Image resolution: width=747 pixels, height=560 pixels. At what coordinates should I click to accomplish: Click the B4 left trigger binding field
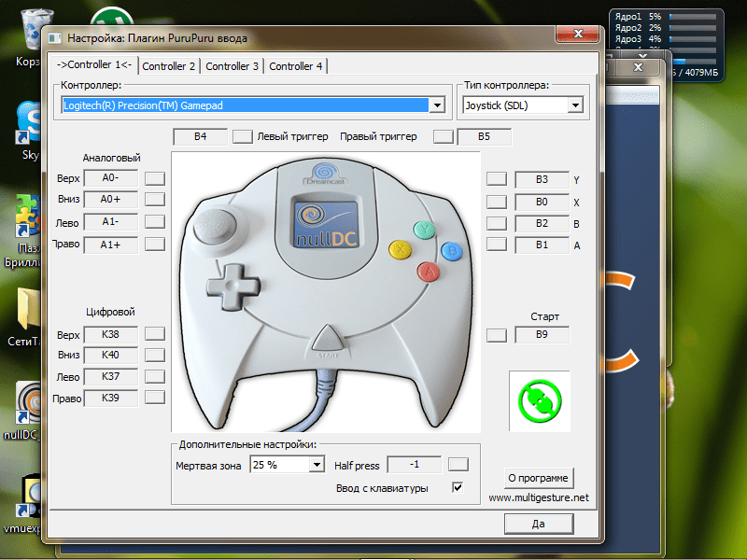[x=200, y=136]
